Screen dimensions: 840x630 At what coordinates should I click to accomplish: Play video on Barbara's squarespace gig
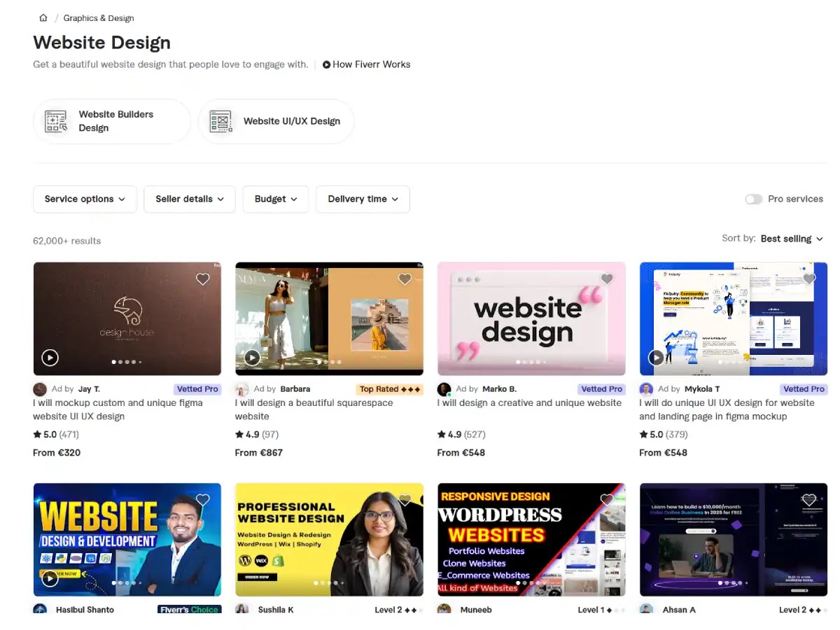coord(252,358)
